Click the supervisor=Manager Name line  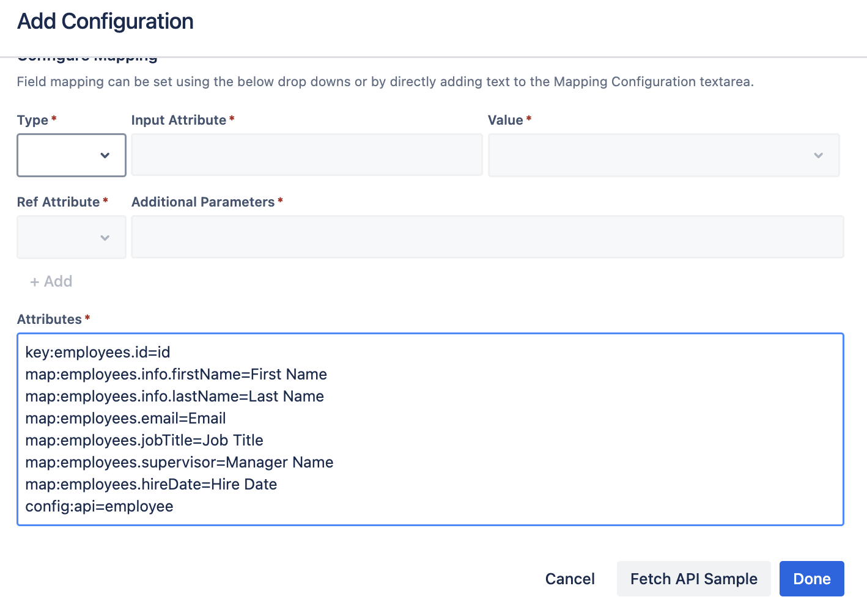coord(179,463)
